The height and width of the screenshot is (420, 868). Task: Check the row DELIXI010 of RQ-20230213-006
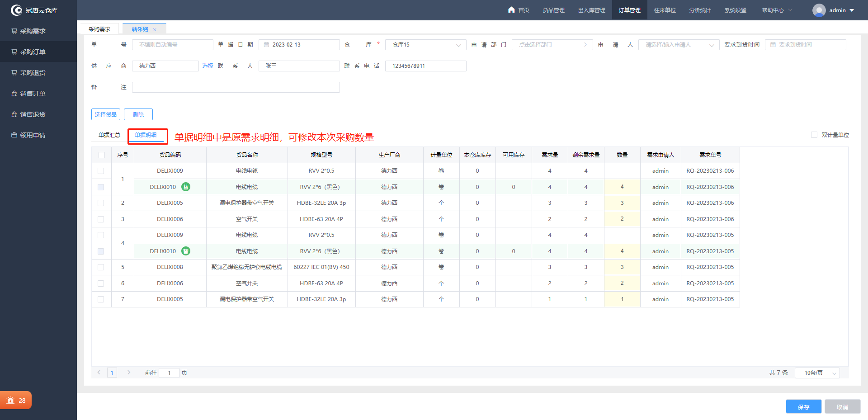click(x=101, y=187)
